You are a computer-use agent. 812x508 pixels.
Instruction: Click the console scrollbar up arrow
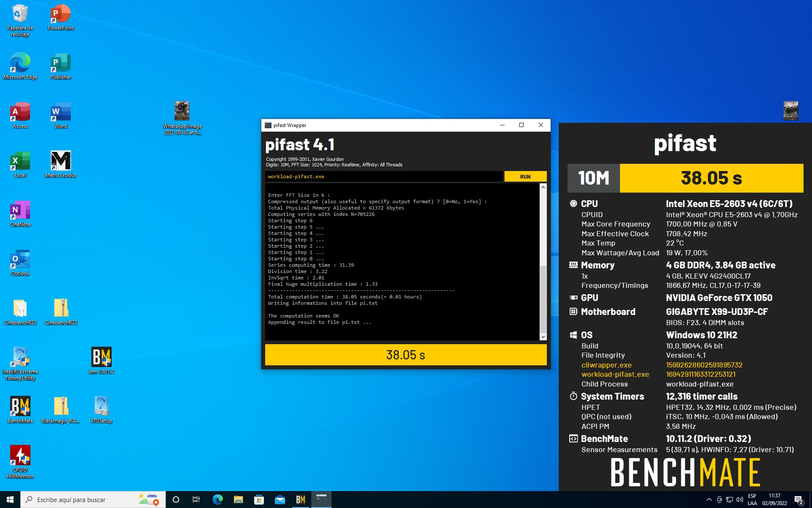(x=543, y=187)
